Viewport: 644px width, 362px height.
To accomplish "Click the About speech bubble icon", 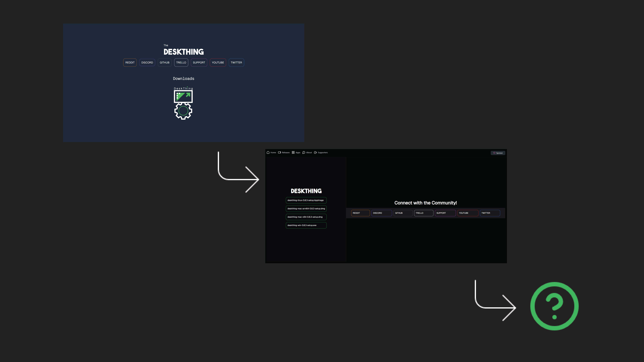I will coord(304,152).
